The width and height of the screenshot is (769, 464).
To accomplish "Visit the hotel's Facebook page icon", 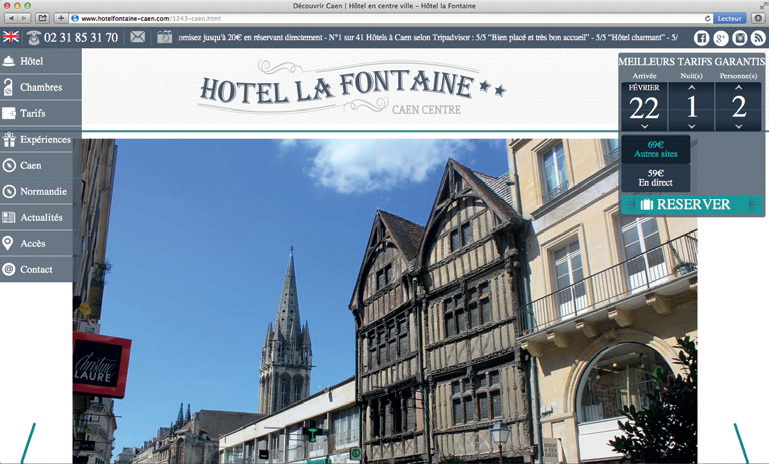I will coord(701,38).
